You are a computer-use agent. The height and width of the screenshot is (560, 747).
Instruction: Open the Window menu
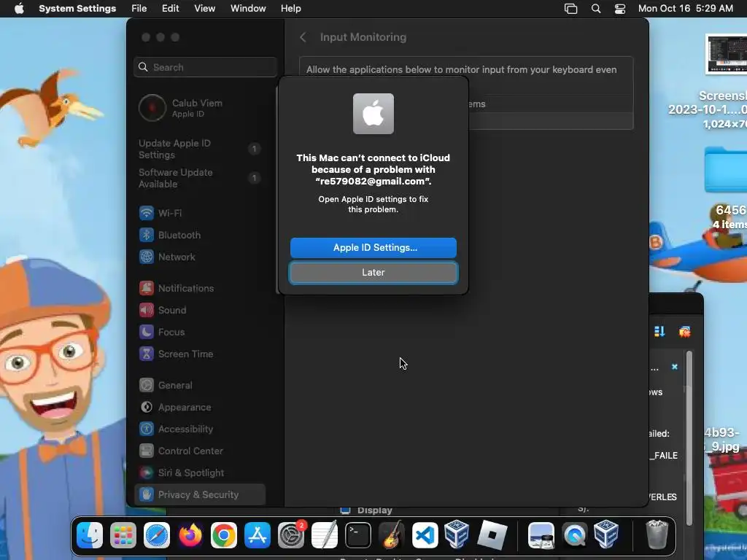coord(248,9)
